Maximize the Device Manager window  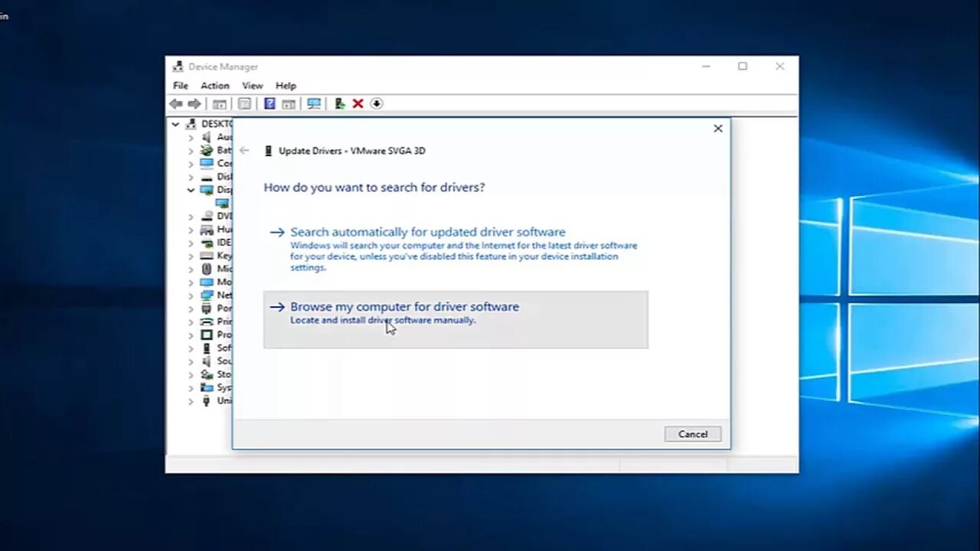(743, 67)
